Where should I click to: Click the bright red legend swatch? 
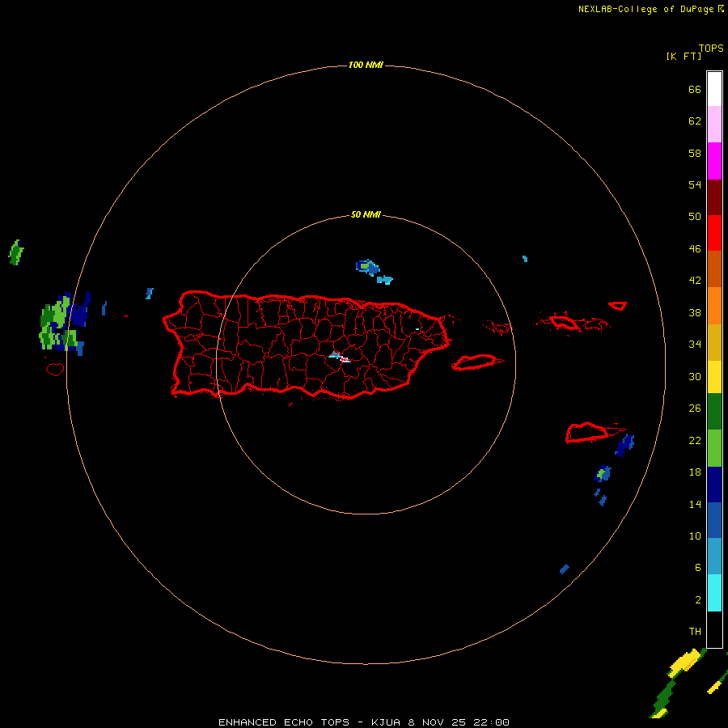coord(714,233)
